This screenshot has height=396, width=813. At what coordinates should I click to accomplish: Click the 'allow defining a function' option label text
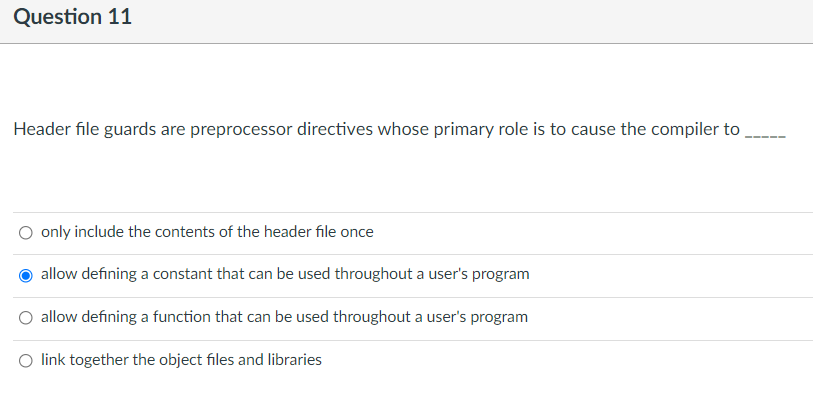click(284, 317)
